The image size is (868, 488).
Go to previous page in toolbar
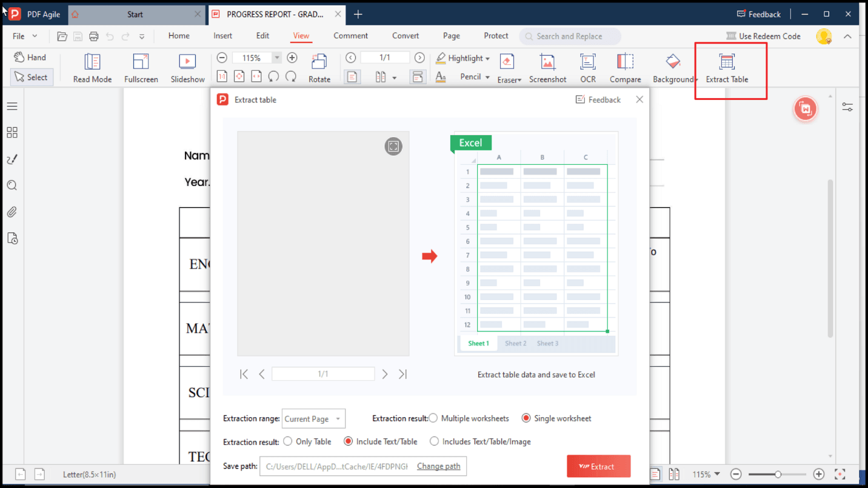[350, 58]
